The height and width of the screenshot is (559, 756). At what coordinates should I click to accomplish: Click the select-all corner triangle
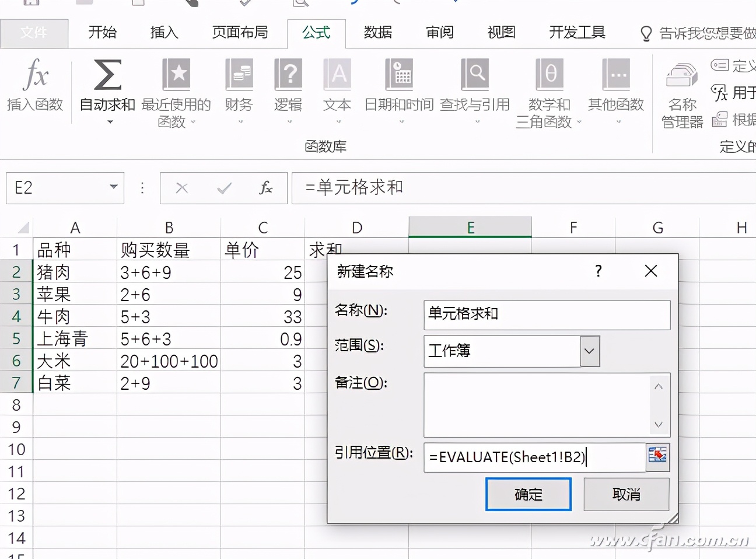tap(23, 228)
